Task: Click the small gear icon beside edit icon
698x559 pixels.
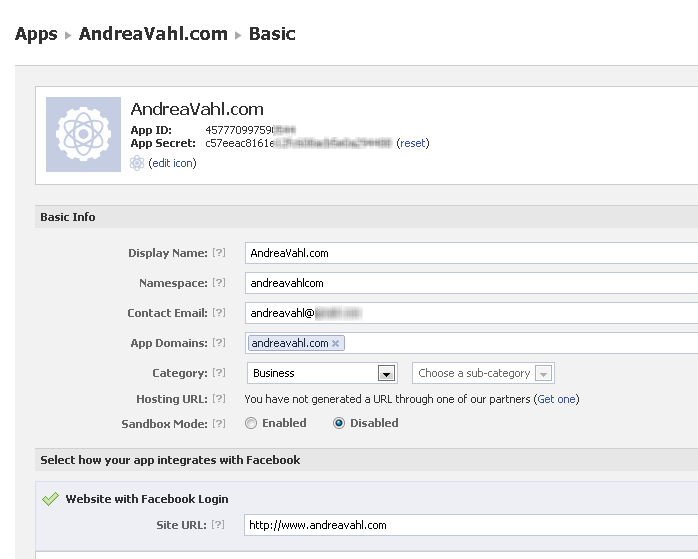Action: [x=137, y=163]
